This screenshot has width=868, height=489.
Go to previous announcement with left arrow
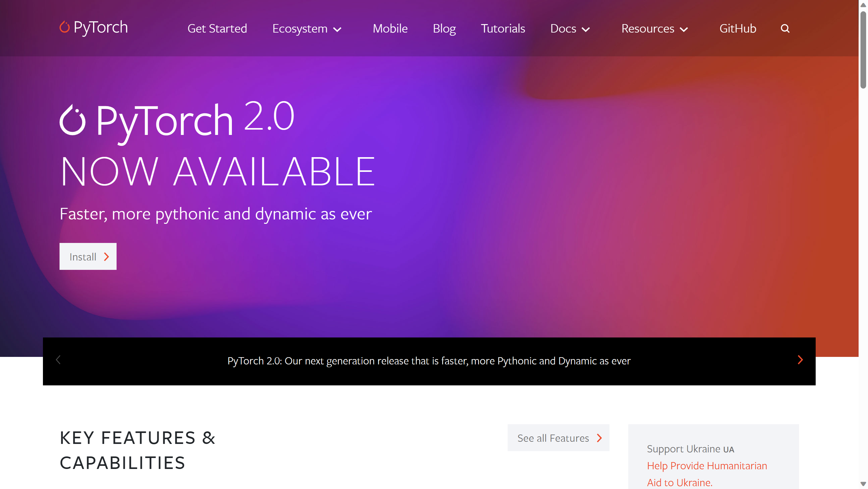(x=58, y=360)
